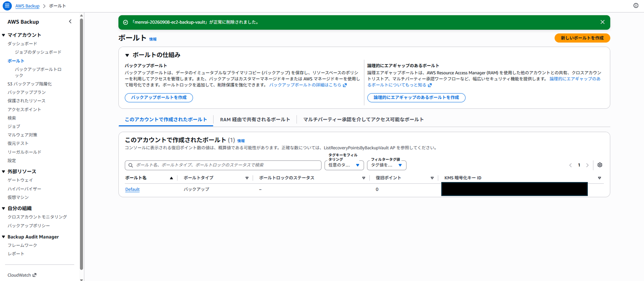Open 保護されたリソース in sidebar
Viewport: 644px width, 281px height.
[26, 101]
